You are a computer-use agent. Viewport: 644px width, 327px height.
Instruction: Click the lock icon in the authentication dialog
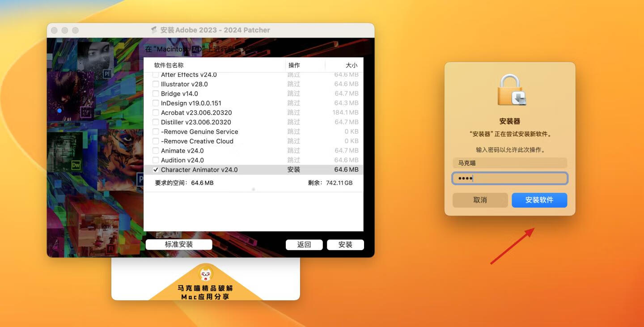tap(511, 91)
